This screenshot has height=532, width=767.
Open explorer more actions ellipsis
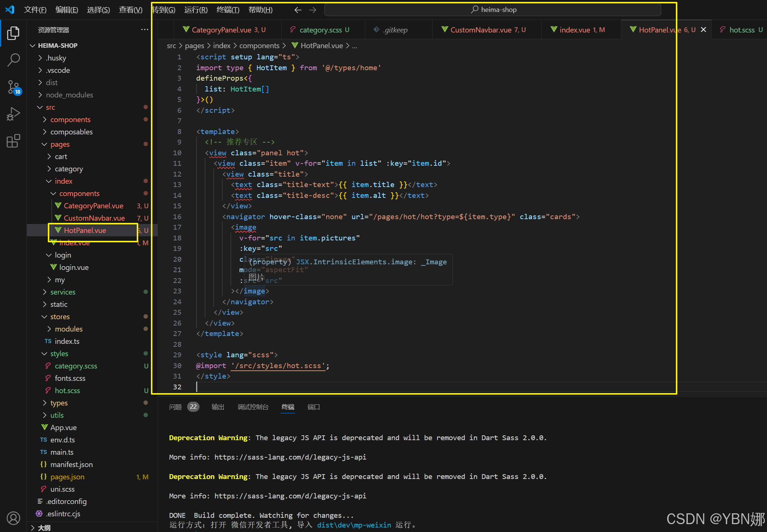145,30
